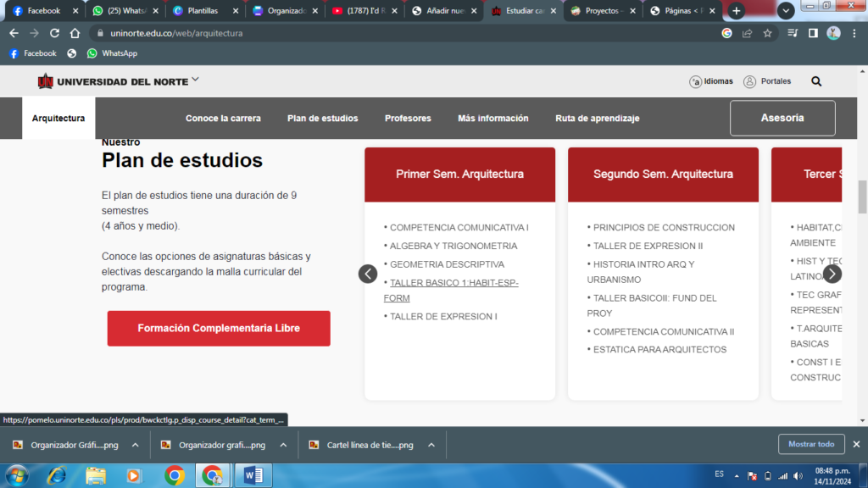Expand options for Cartel línea de tiempo download
Image resolution: width=868 pixels, height=488 pixels.
coord(431,445)
